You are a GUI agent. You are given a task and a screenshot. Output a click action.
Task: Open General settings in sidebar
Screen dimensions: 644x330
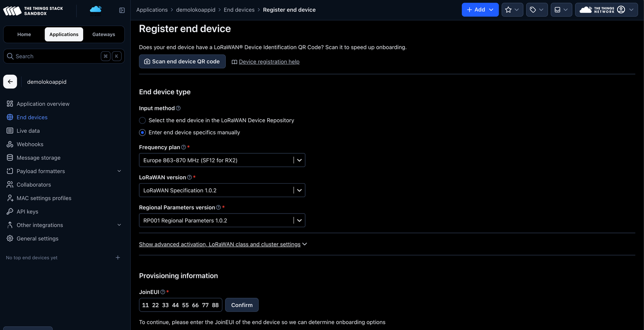point(38,238)
